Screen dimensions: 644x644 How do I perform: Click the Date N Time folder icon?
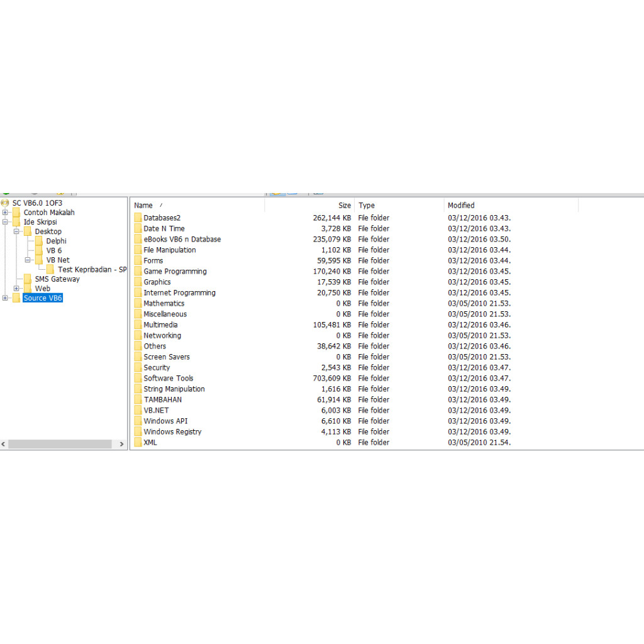coord(138,228)
